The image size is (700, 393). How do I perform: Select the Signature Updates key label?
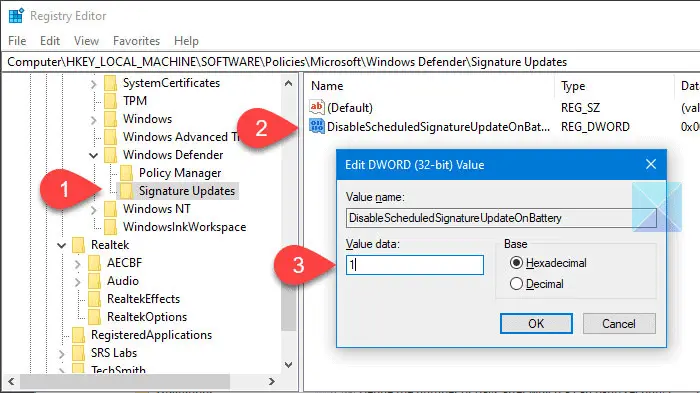pos(187,191)
